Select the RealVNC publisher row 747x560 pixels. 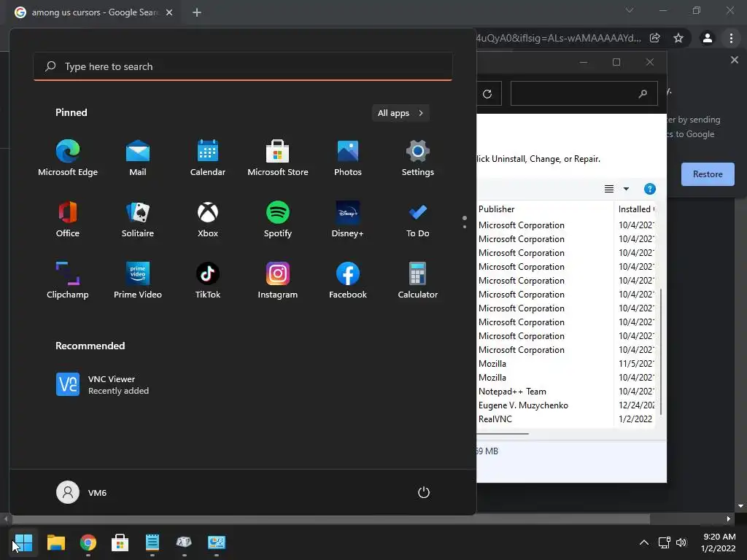[566, 419]
